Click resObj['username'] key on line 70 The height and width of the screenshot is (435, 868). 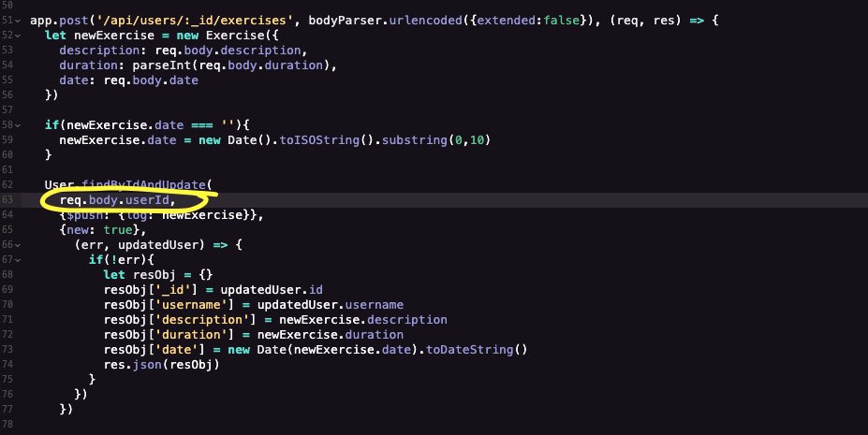(169, 305)
